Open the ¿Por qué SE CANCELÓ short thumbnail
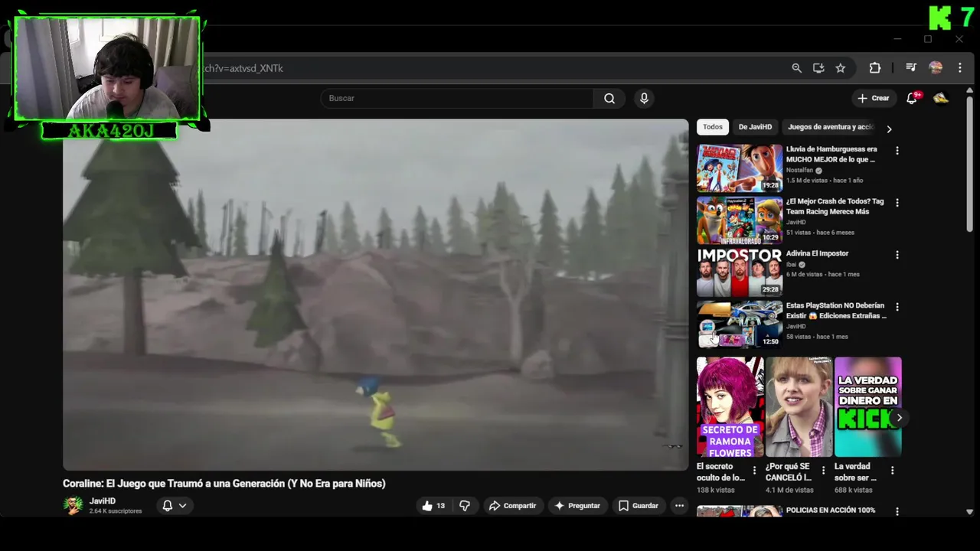This screenshot has height=551, width=980. (799, 406)
